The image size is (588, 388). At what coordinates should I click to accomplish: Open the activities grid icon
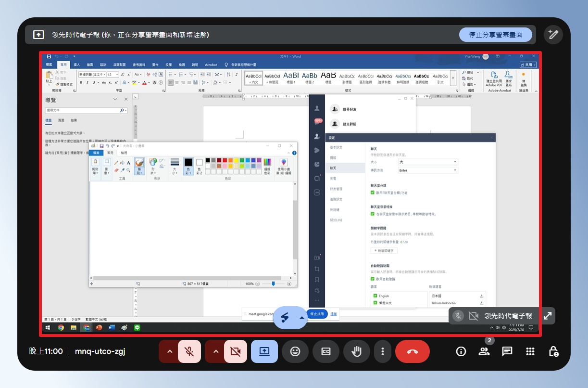(x=530, y=351)
